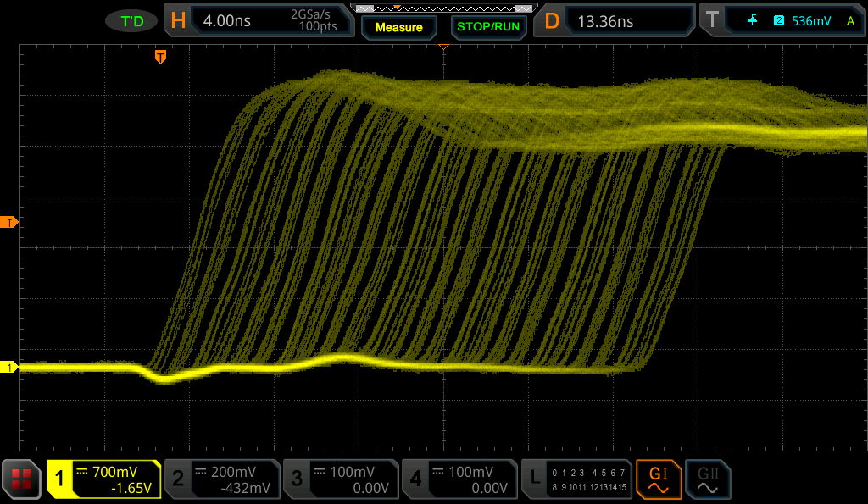Toggle channel 3 at 100mV
This screenshot has height=504, width=868.
coord(341,479)
